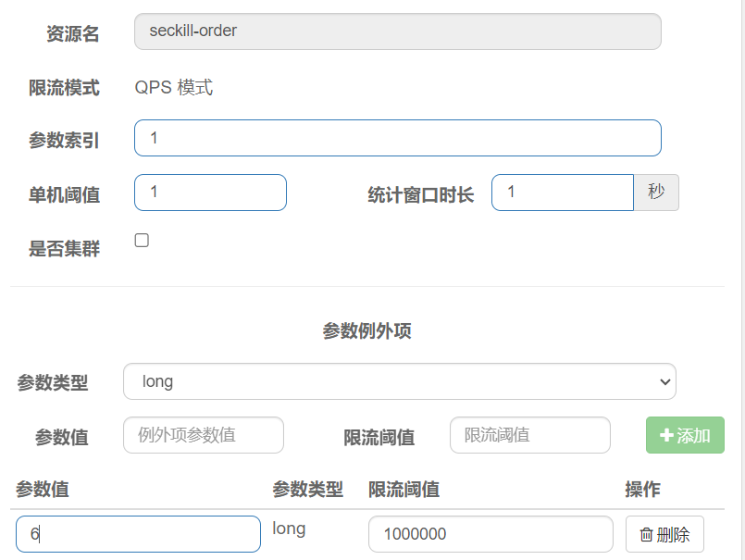
Task: Click the 例外项参数值 placeholder input
Action: [203, 435]
